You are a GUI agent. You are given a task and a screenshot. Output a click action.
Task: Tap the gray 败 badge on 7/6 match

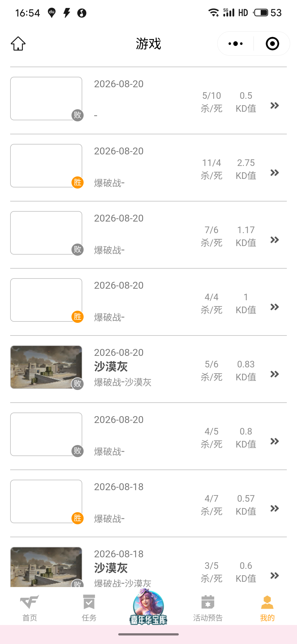click(78, 249)
